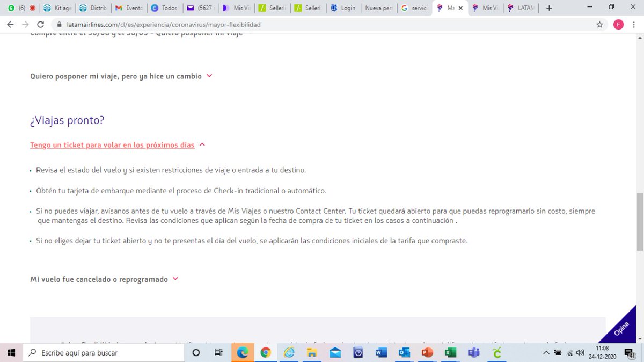
Task: Open File Explorer from the taskbar
Action: [x=312, y=353]
